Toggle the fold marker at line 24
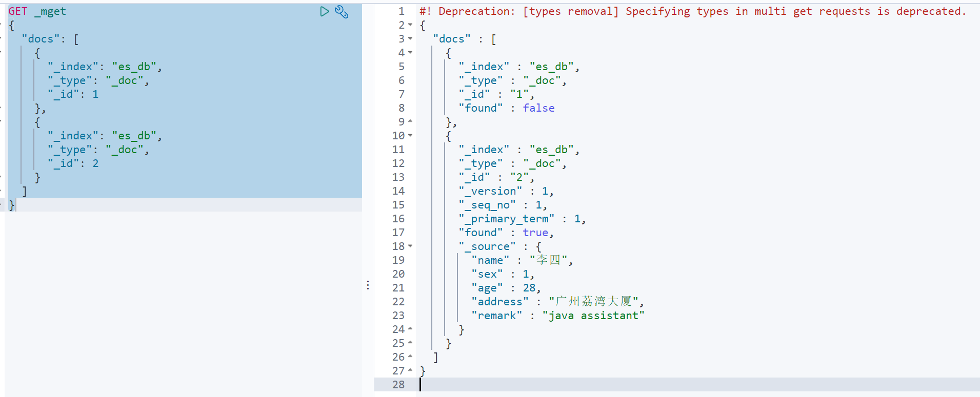980x397 pixels. click(410, 329)
